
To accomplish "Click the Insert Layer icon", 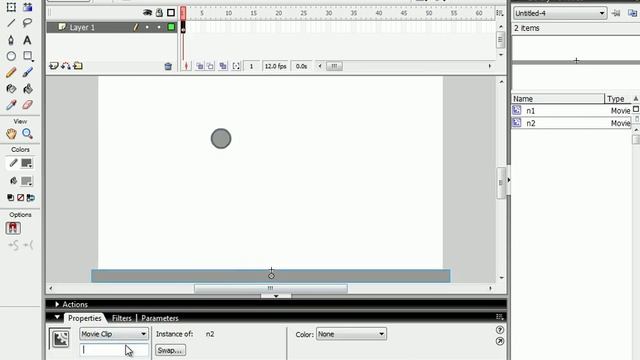I will click(54, 66).
